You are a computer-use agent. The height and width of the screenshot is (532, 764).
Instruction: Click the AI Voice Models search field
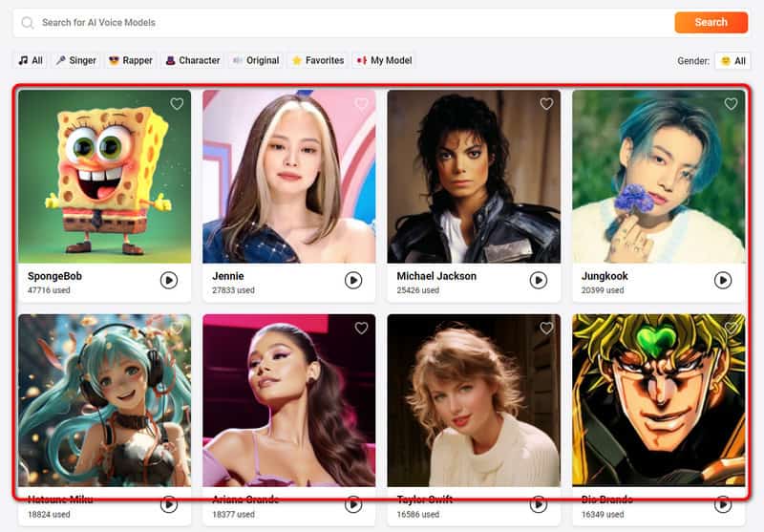click(x=344, y=22)
